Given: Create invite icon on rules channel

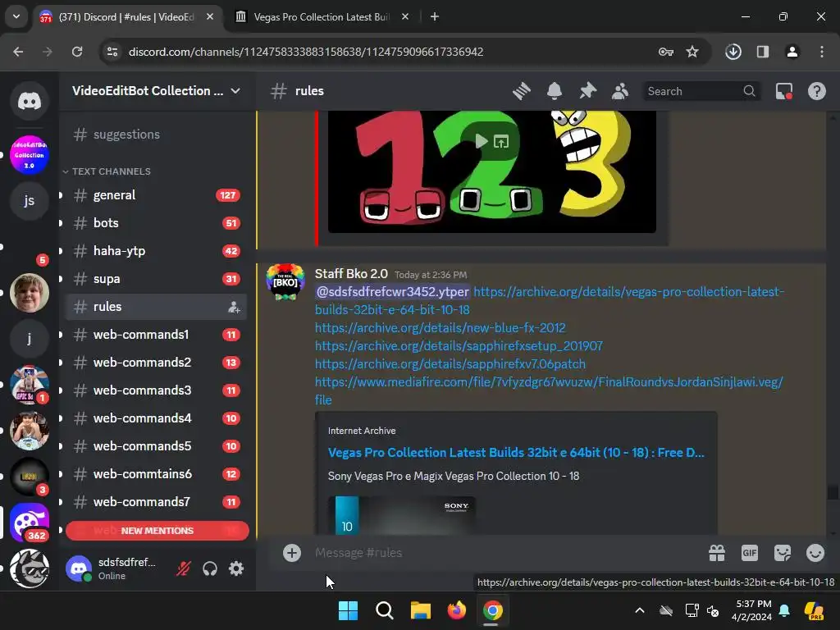Looking at the screenshot, I should 234,307.
